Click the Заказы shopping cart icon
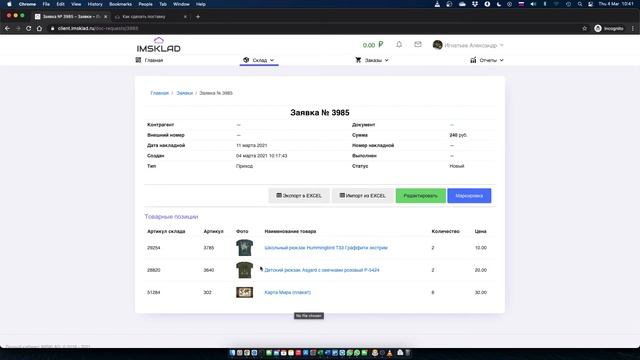This screenshot has height=360, width=640. (x=358, y=60)
